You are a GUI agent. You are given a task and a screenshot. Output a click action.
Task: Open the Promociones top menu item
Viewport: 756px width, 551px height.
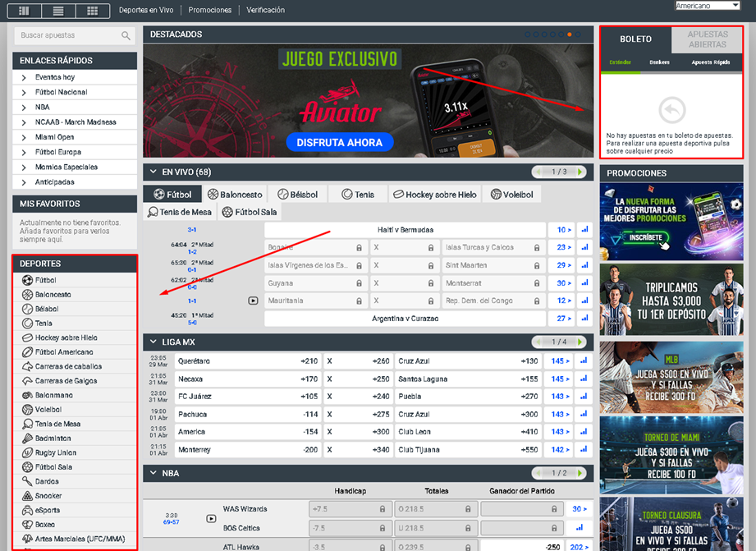pos(210,10)
